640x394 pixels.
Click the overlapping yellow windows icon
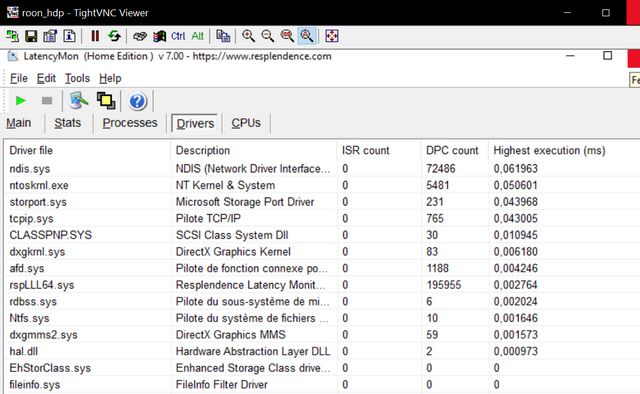tap(106, 100)
